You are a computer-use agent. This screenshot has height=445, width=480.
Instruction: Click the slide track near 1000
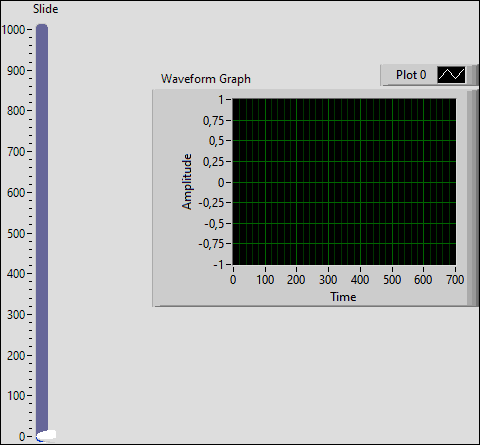click(x=42, y=30)
